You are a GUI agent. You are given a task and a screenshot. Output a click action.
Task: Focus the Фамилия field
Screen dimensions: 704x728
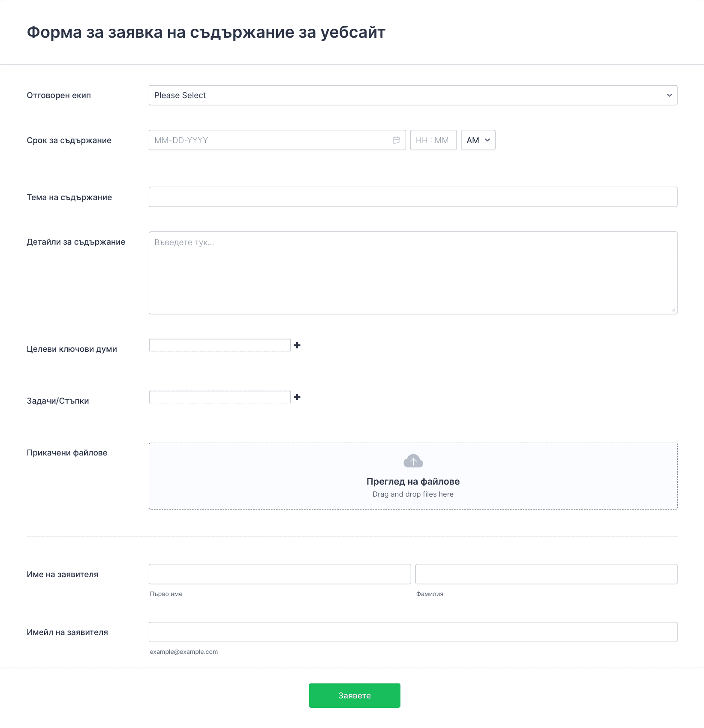click(x=546, y=574)
